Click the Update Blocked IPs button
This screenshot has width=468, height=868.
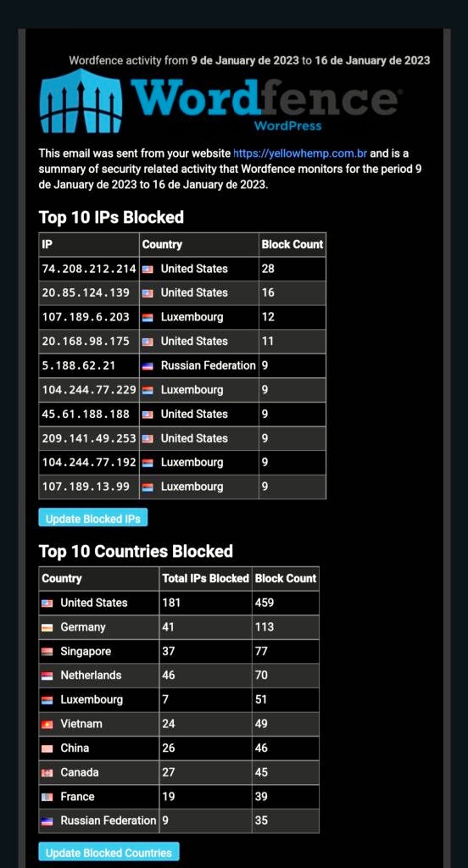[93, 518]
